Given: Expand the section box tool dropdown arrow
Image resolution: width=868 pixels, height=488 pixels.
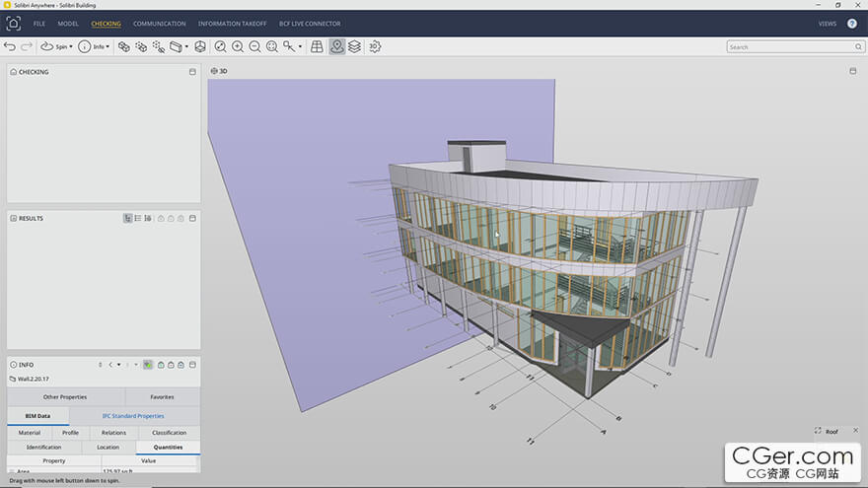Looking at the screenshot, I should click(x=186, y=46).
